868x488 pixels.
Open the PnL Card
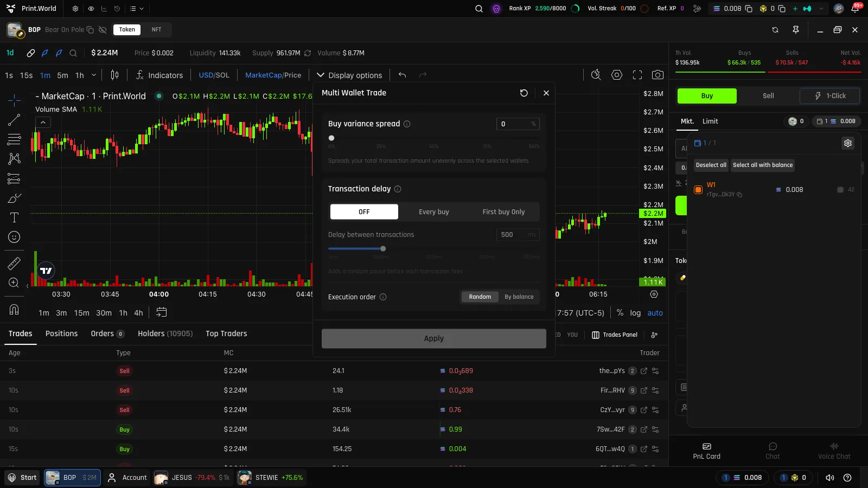[706, 451]
